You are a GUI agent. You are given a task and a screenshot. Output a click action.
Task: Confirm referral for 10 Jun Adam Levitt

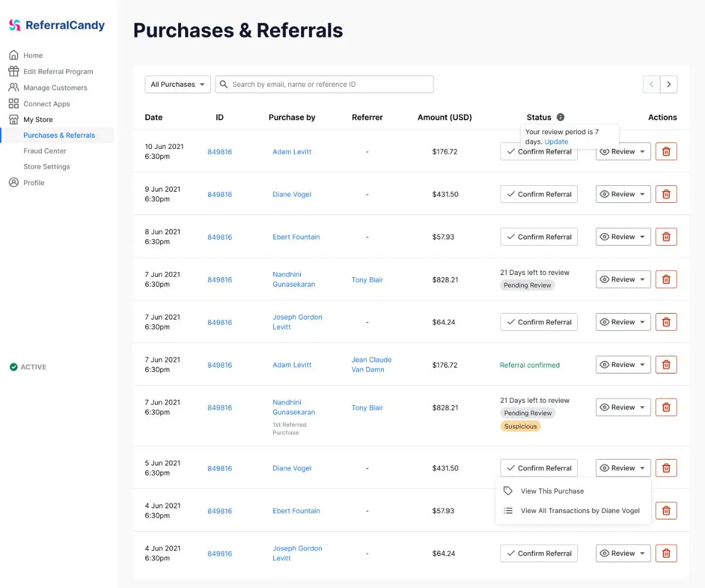coord(539,151)
